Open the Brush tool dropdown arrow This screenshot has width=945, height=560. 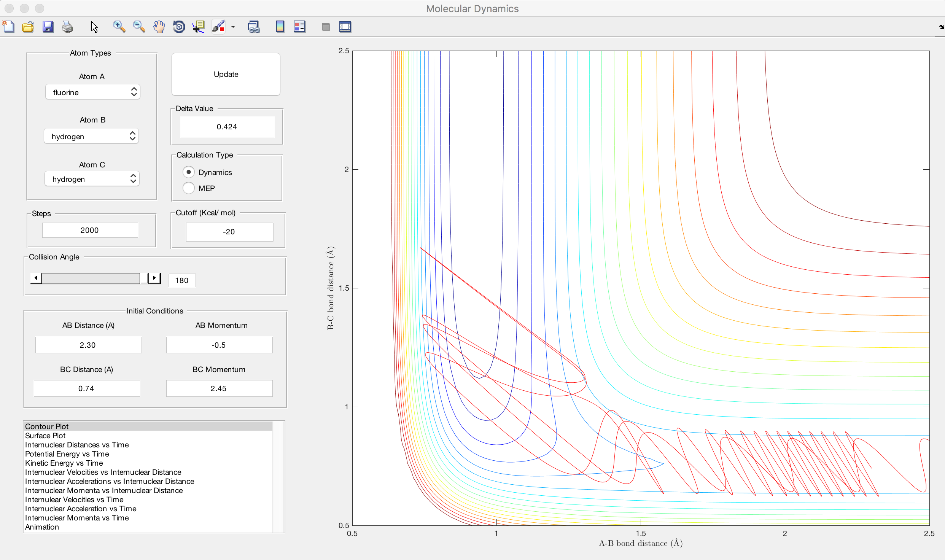pos(233,27)
